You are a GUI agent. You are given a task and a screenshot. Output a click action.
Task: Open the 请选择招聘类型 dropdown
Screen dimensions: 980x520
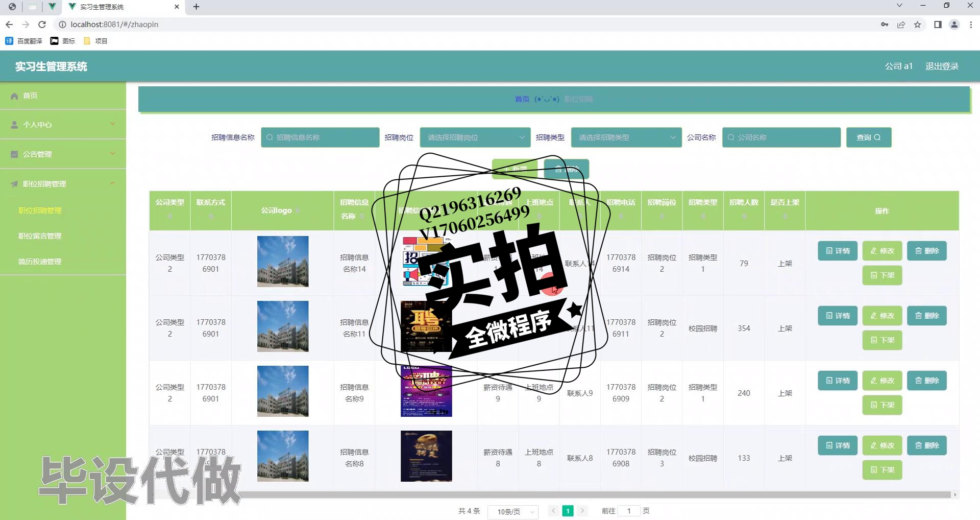click(x=626, y=137)
